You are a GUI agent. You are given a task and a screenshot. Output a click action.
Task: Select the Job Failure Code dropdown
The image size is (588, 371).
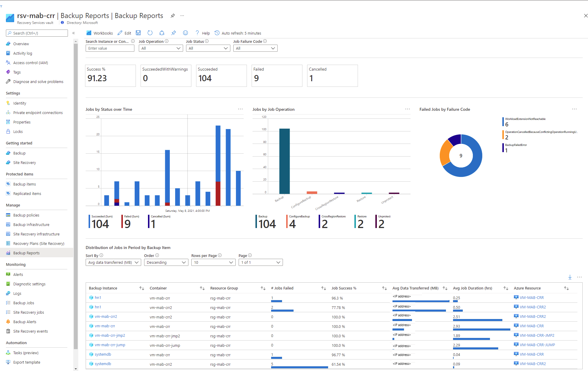pos(255,48)
